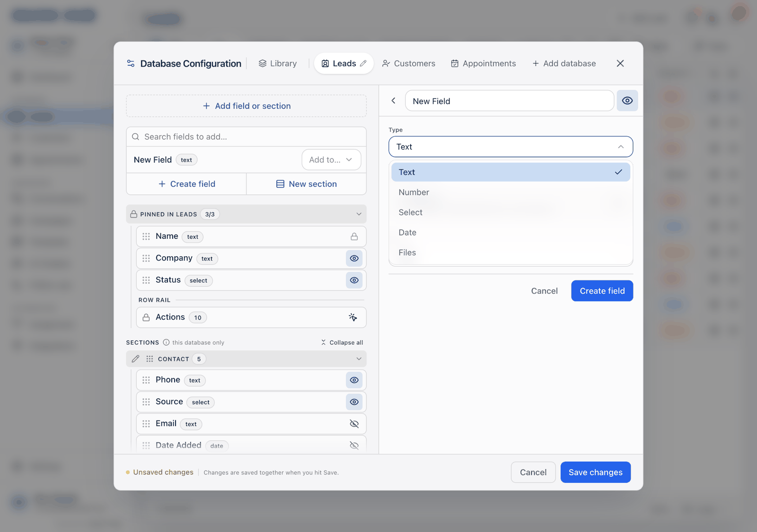Screen dimensions: 757x532
Task: Click the drag handle on Source field
Action: [x=146, y=402]
